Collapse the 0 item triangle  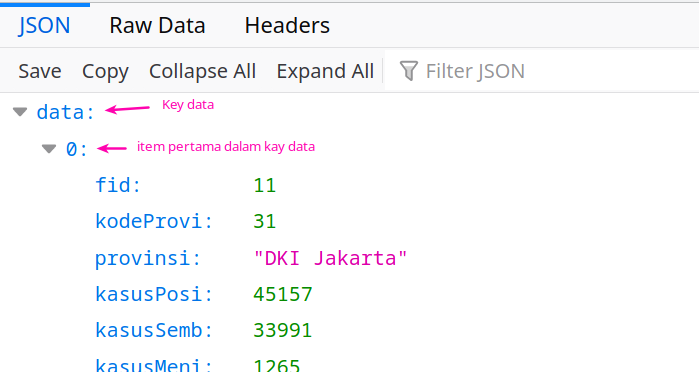(x=49, y=149)
